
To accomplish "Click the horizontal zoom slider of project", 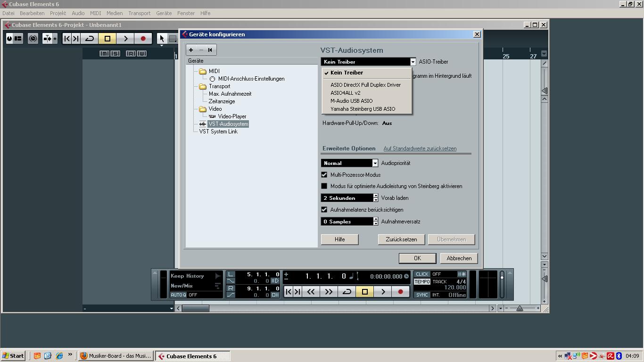I will coord(520,308).
